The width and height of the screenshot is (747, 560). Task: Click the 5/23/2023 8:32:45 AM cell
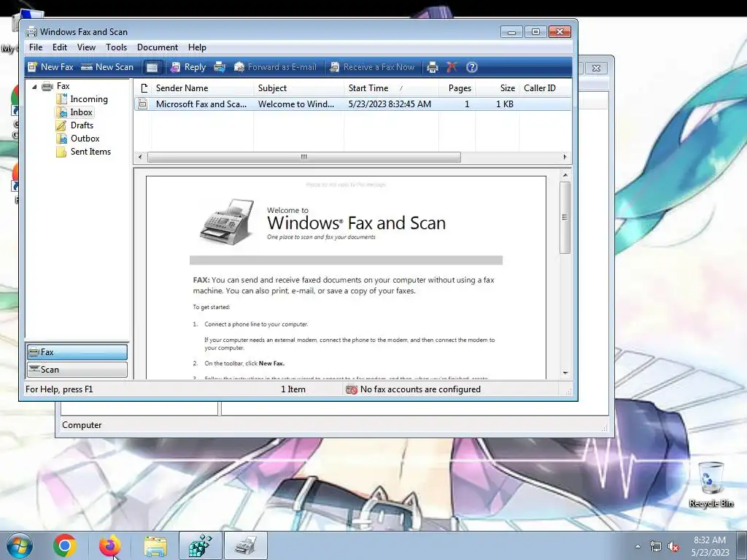tap(390, 104)
